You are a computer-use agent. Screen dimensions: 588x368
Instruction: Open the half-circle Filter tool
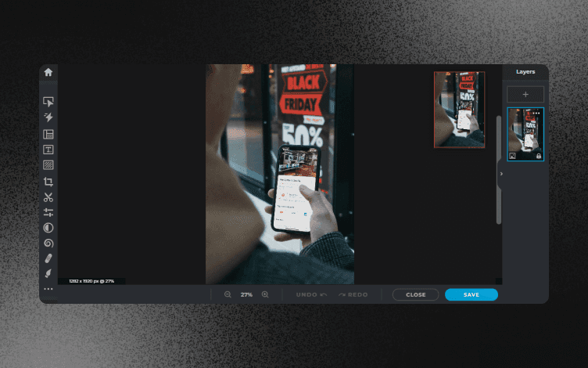click(48, 228)
